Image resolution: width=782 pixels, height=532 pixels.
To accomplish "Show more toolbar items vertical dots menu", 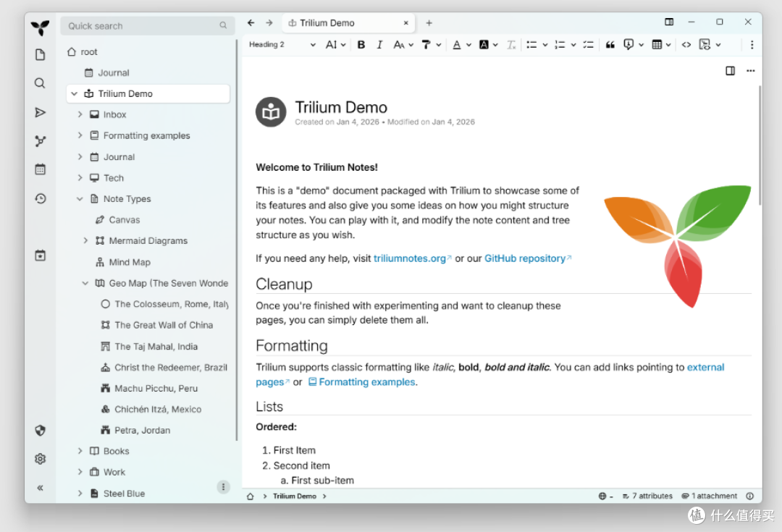I will [x=752, y=45].
